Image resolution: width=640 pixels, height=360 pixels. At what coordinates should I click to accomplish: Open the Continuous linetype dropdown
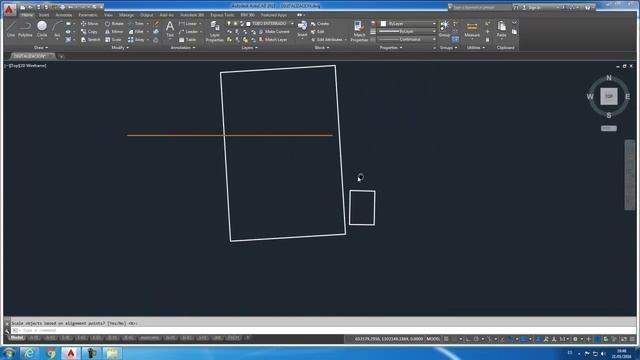click(408, 39)
